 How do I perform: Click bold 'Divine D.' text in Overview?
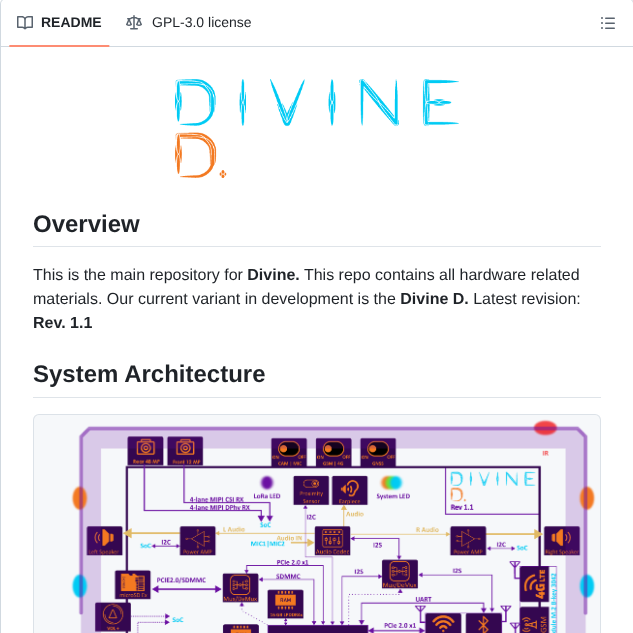point(434,299)
